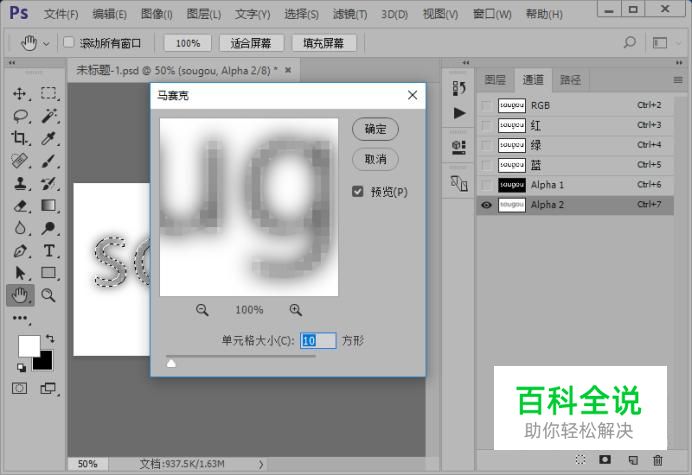Select the Eyedropper tool

tap(48, 138)
